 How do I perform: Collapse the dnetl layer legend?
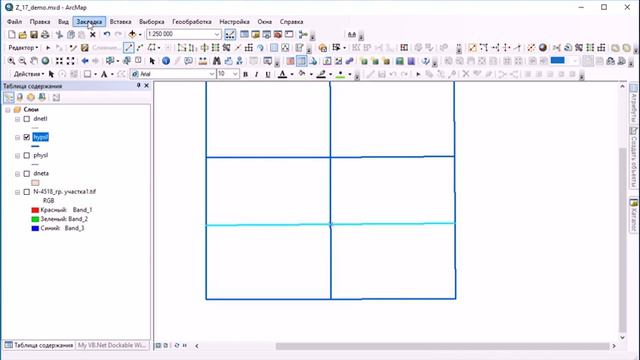[x=18, y=119]
